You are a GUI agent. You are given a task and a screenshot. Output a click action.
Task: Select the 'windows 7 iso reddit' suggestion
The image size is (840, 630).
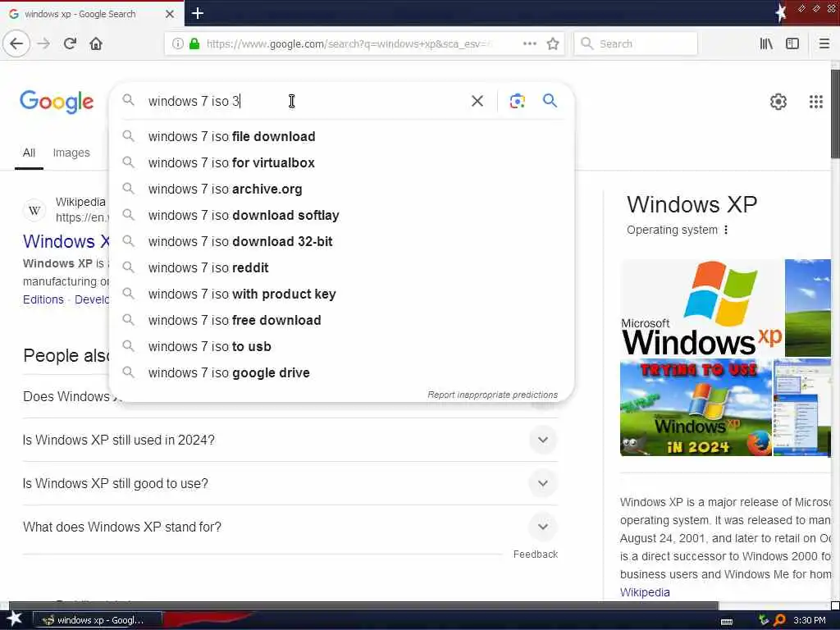click(x=341, y=268)
